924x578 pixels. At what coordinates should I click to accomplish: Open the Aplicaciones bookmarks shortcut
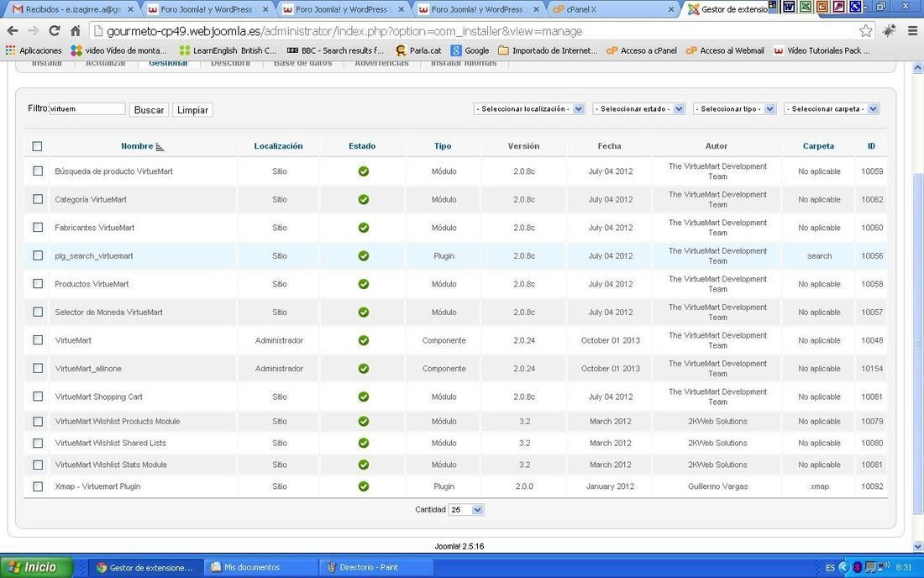click(x=34, y=50)
